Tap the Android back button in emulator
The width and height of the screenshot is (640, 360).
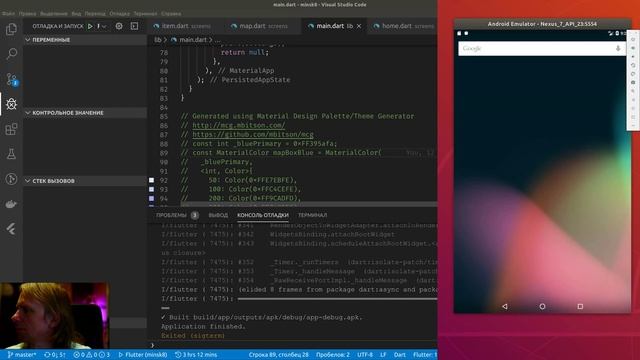505,306
